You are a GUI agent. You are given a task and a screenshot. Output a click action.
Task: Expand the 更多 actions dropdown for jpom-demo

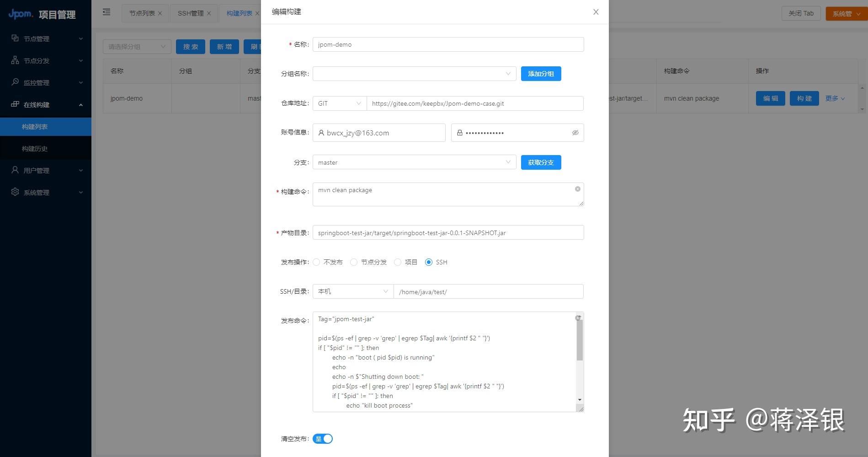(835, 98)
